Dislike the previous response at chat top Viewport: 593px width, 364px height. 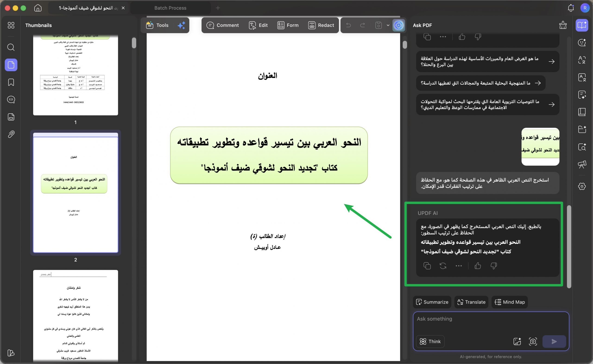(478, 37)
